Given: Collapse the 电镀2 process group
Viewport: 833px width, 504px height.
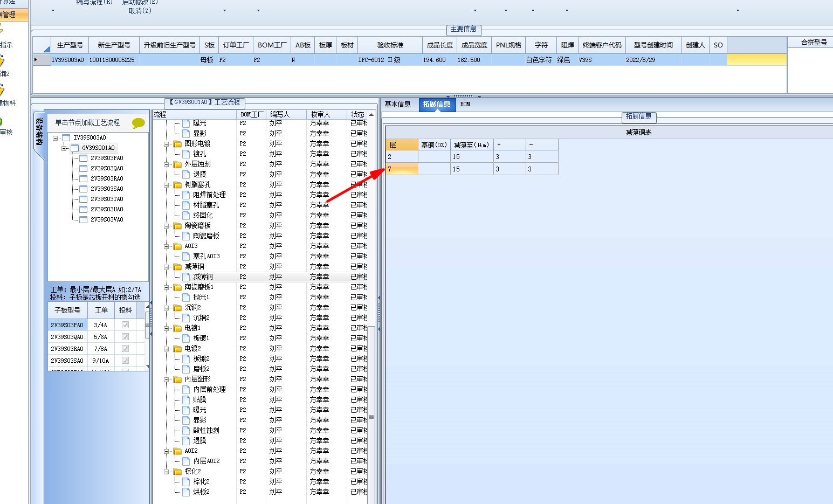Looking at the screenshot, I should (x=167, y=349).
